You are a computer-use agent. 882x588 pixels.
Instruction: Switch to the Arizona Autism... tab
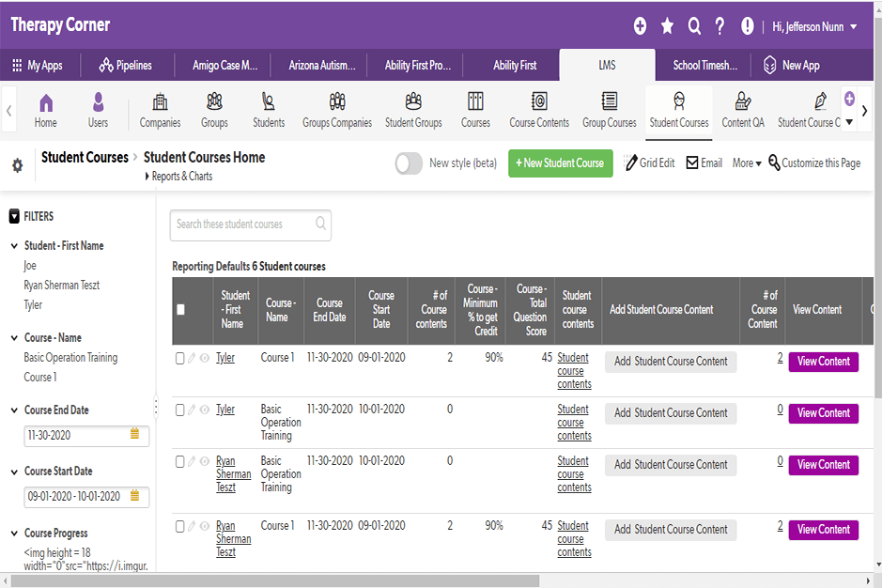coord(322,65)
